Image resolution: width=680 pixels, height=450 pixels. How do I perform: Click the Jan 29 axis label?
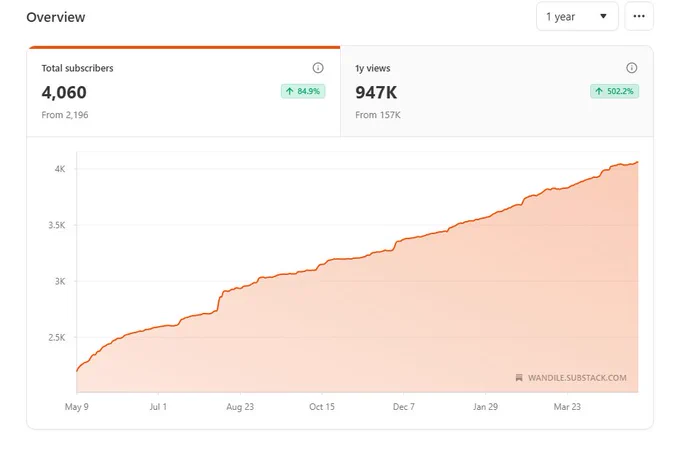pos(485,407)
